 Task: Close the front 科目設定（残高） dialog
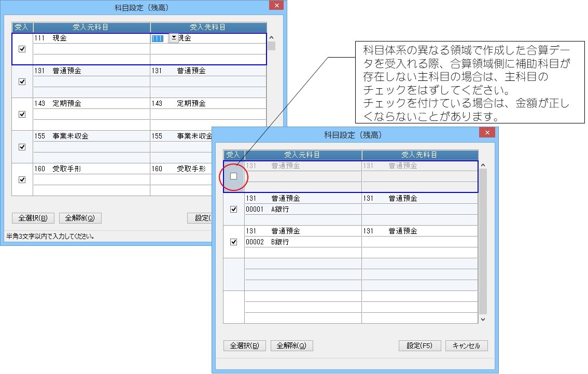487,132
